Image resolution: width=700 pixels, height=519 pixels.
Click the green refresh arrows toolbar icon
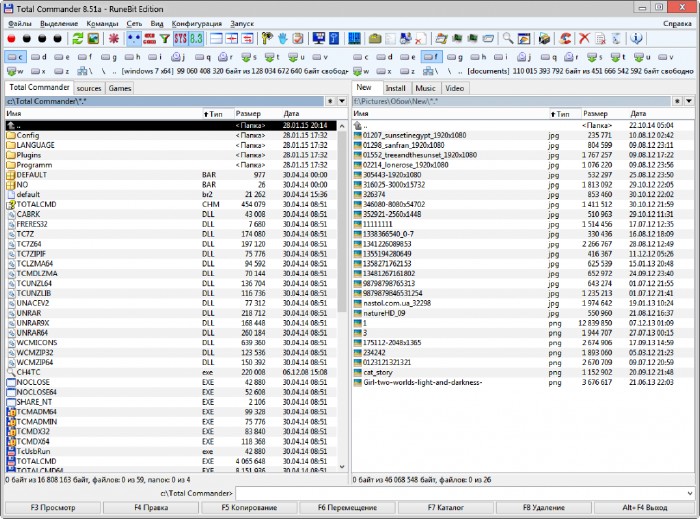tap(75, 39)
